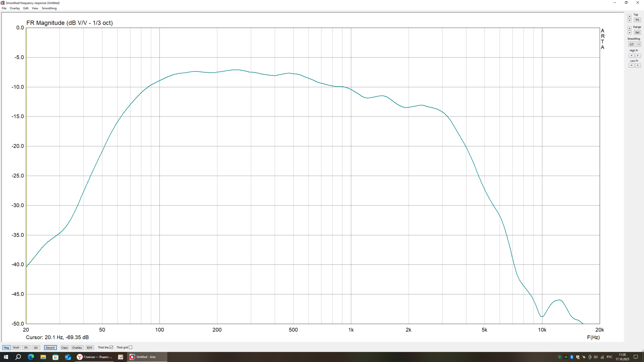Open the Overlay menu
Image resolution: width=644 pixels, height=362 pixels.
[x=15, y=8]
